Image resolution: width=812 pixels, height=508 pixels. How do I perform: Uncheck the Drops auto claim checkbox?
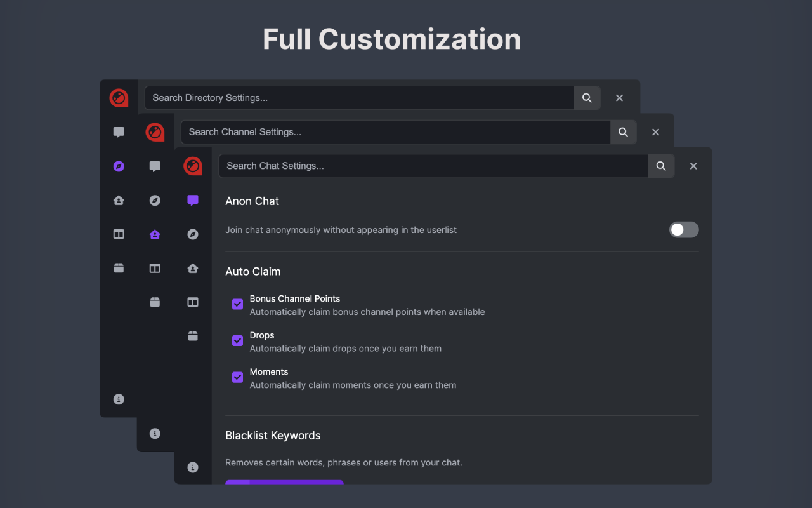click(x=237, y=341)
